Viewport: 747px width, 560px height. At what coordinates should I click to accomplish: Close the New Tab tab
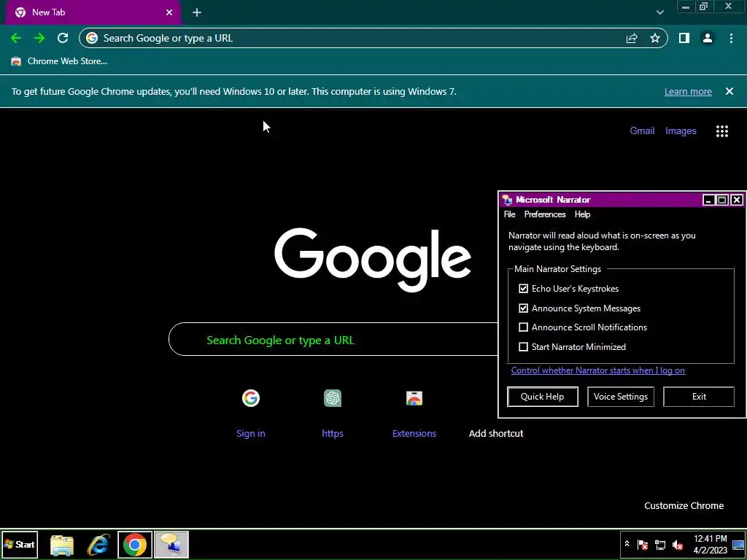pos(169,12)
